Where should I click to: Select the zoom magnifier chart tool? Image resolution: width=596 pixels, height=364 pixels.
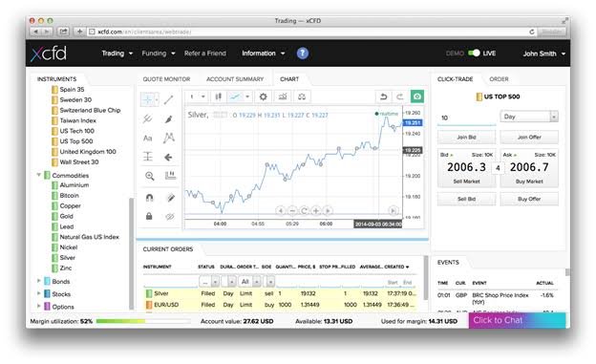click(149, 176)
